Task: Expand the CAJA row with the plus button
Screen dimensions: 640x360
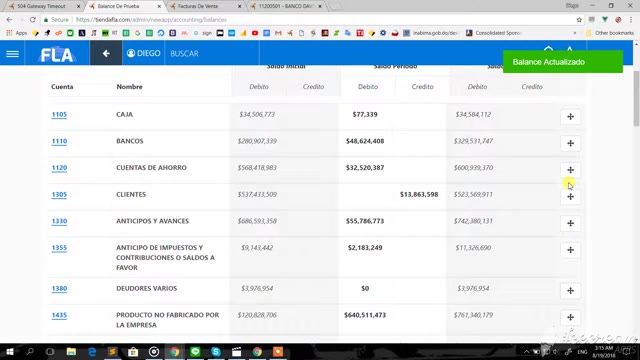Action: (x=570, y=117)
